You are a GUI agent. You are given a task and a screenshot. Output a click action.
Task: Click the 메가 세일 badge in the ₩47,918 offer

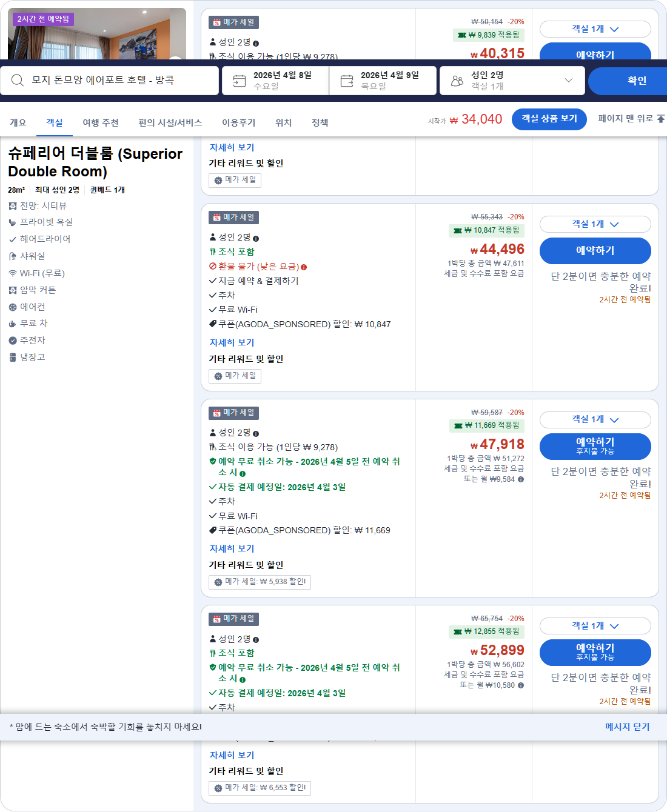click(234, 413)
